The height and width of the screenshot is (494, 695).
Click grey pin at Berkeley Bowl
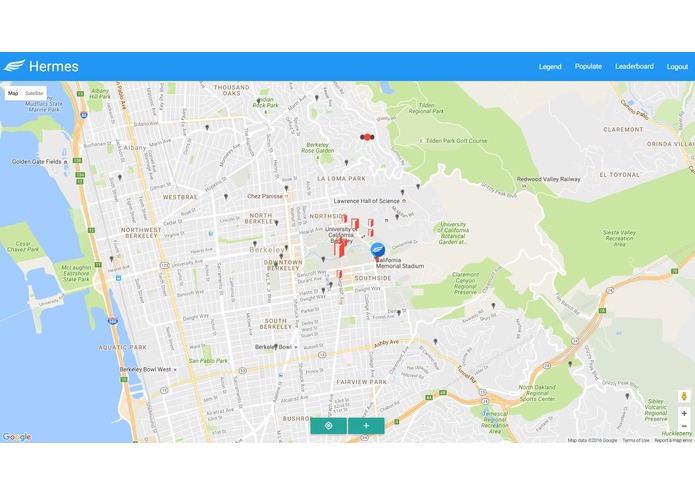pyautogui.click(x=276, y=347)
